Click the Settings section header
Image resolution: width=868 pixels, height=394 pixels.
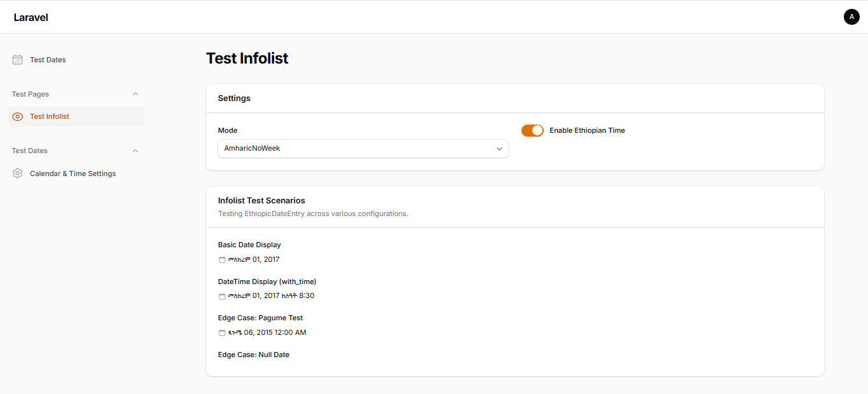[x=234, y=98]
